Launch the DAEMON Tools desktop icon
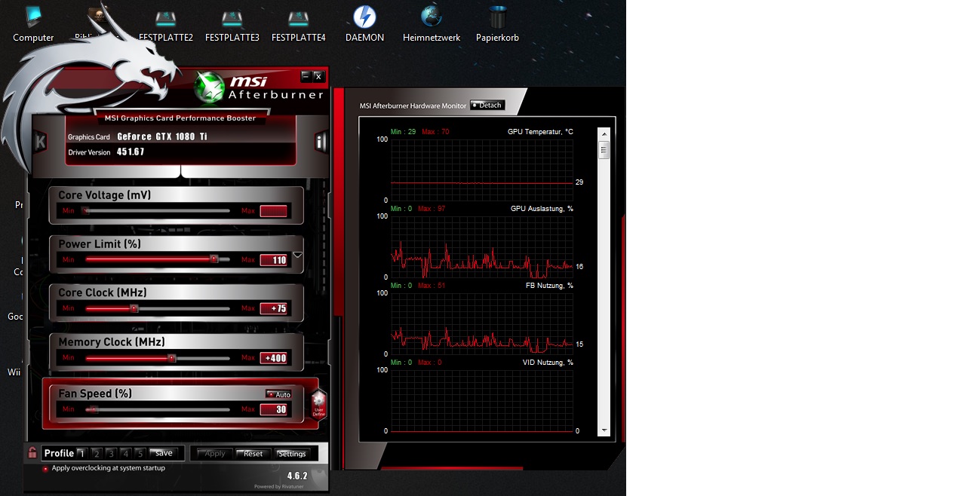The image size is (980, 496). tap(365, 23)
